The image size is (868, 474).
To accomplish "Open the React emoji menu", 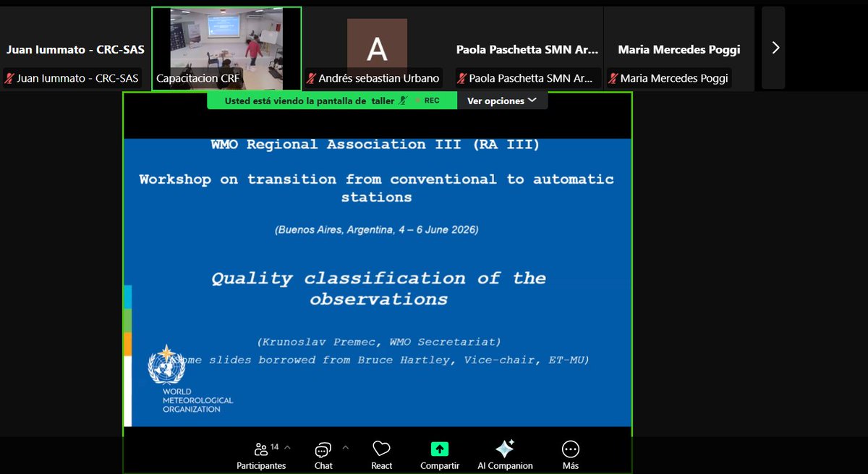I will pyautogui.click(x=382, y=456).
